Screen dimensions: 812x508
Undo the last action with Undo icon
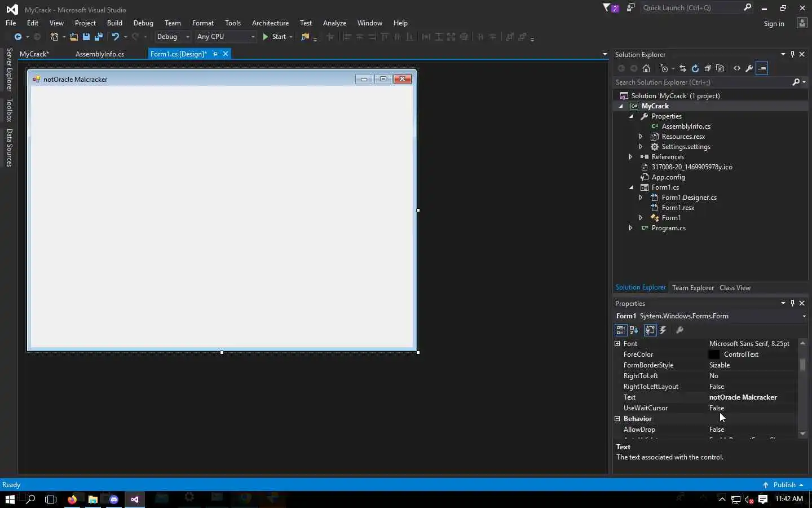(x=116, y=37)
